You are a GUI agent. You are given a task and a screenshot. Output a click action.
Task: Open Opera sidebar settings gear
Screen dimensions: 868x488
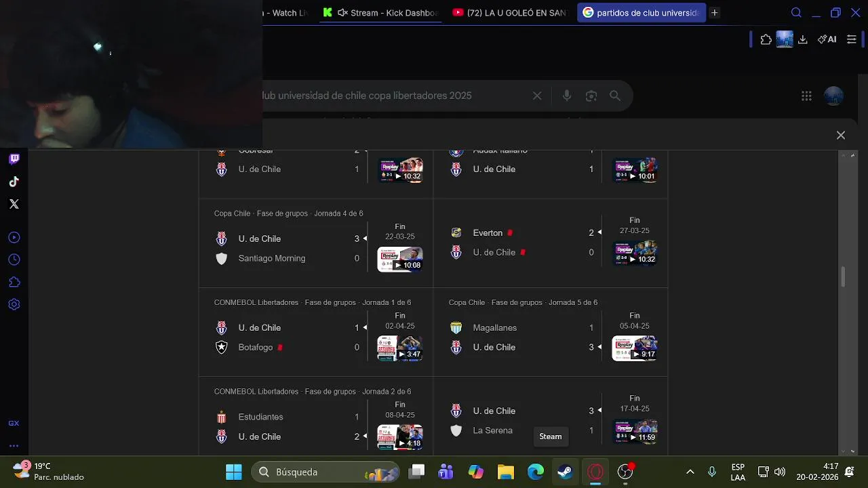14,304
